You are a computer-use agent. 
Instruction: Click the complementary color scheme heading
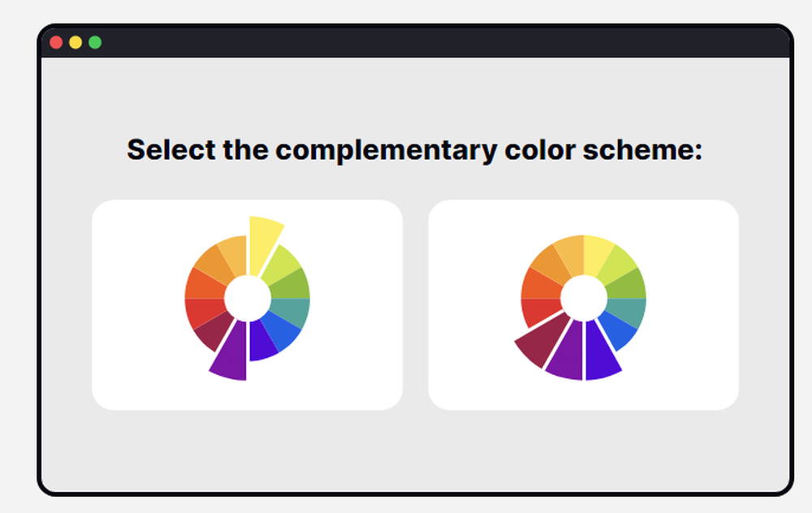click(415, 150)
